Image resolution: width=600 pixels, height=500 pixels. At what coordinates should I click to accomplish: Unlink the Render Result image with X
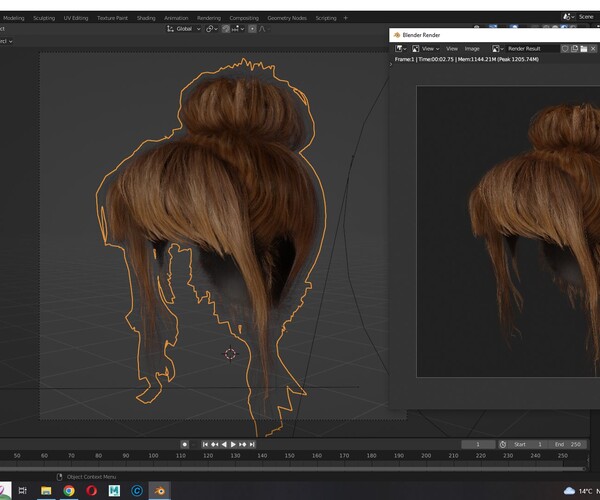click(x=593, y=49)
